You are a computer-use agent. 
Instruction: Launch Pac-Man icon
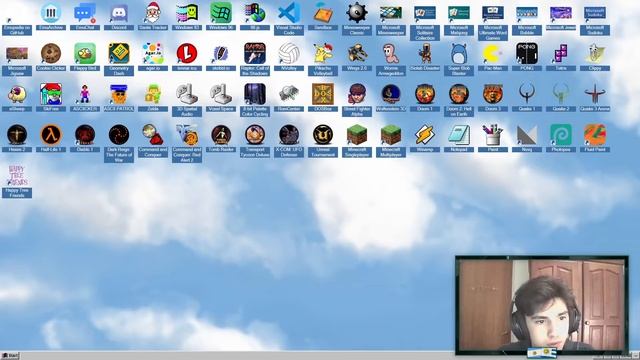493,53
